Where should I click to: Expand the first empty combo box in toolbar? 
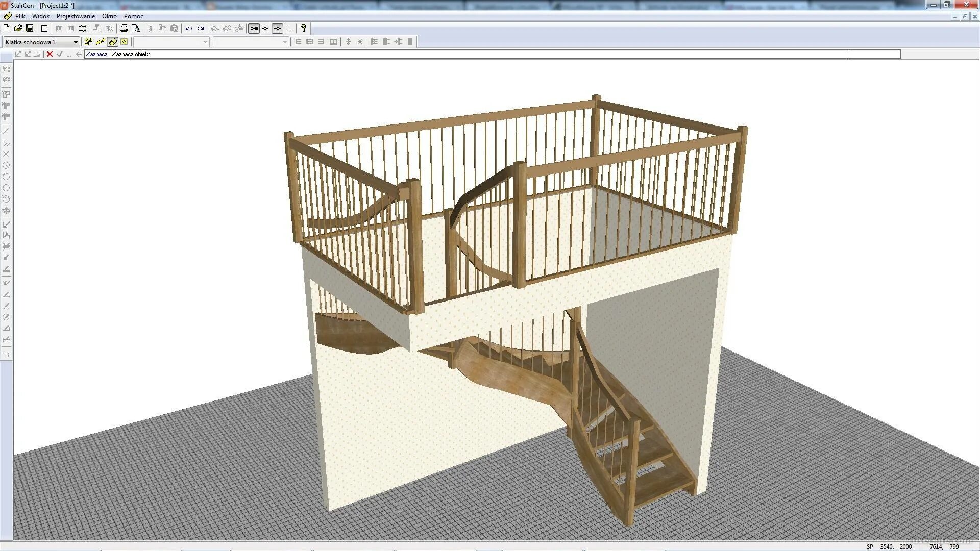[205, 42]
